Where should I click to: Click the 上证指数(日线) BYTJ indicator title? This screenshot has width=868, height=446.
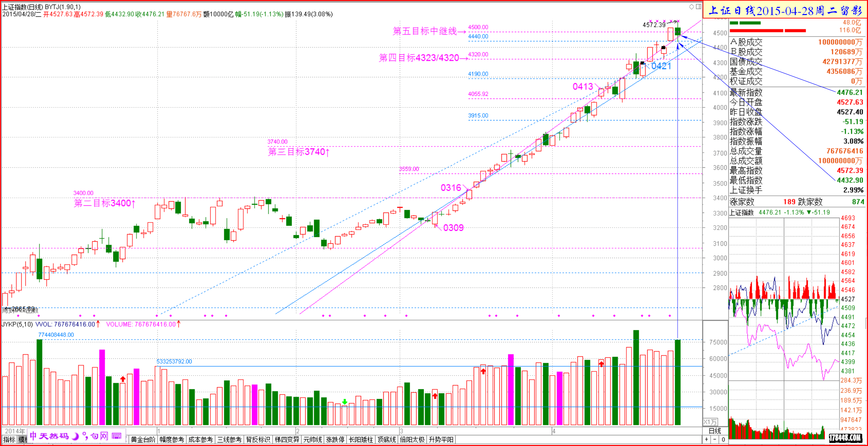tap(41, 7)
